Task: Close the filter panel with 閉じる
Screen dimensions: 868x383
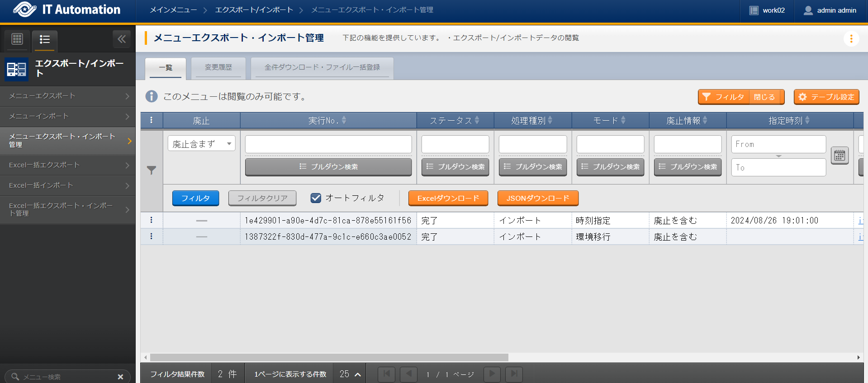Action: 764,97
